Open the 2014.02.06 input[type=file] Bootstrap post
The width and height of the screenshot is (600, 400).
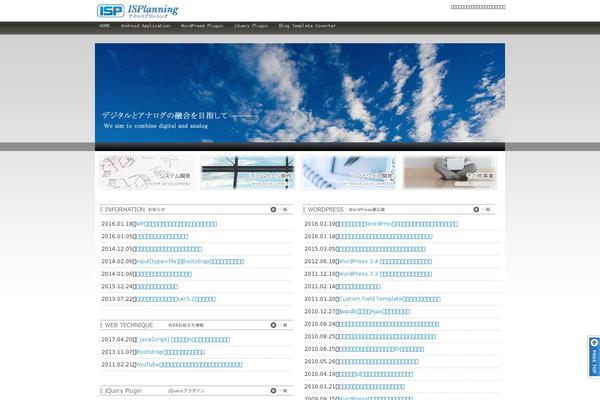(190, 261)
